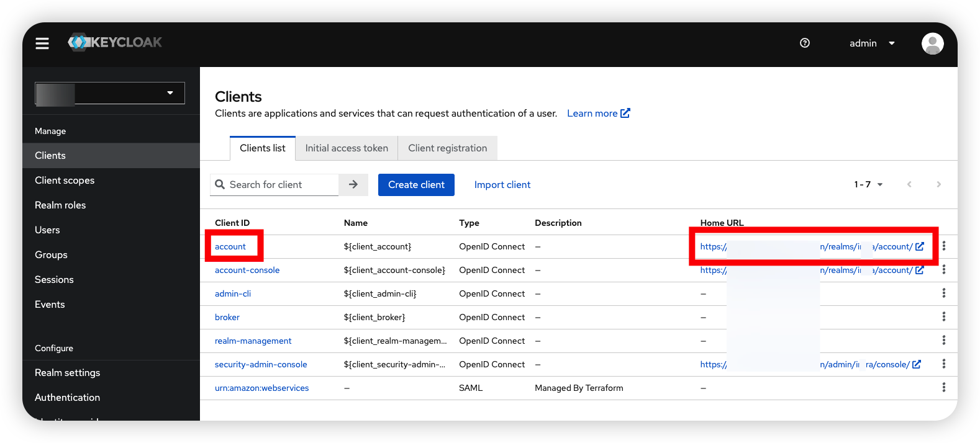Open the security-admin-console client
Viewport: 980px width, 443px height.
click(261, 365)
